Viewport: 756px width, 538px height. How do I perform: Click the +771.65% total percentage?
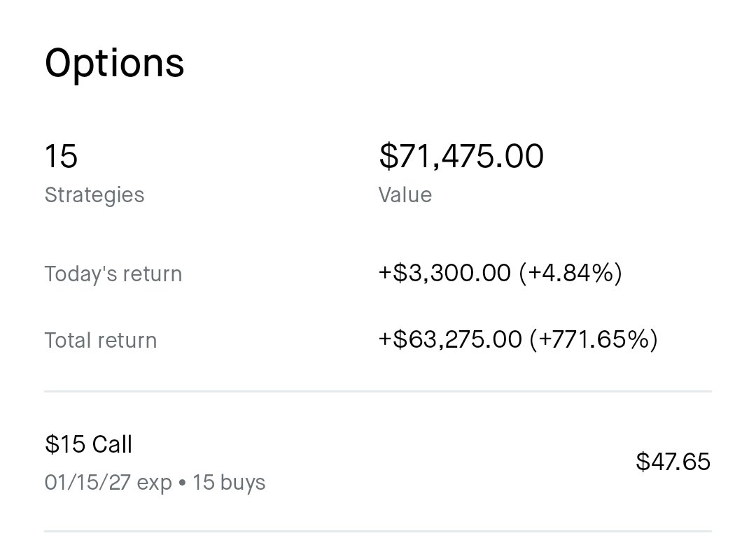coord(594,339)
